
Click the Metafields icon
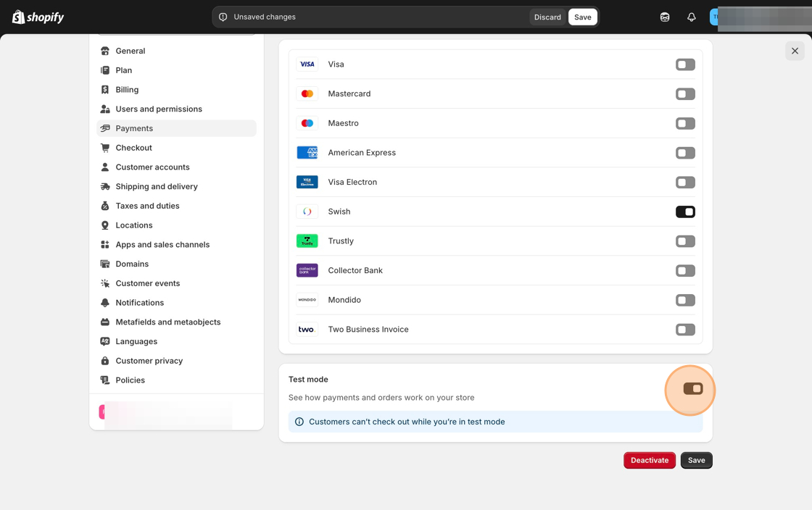coord(105,322)
